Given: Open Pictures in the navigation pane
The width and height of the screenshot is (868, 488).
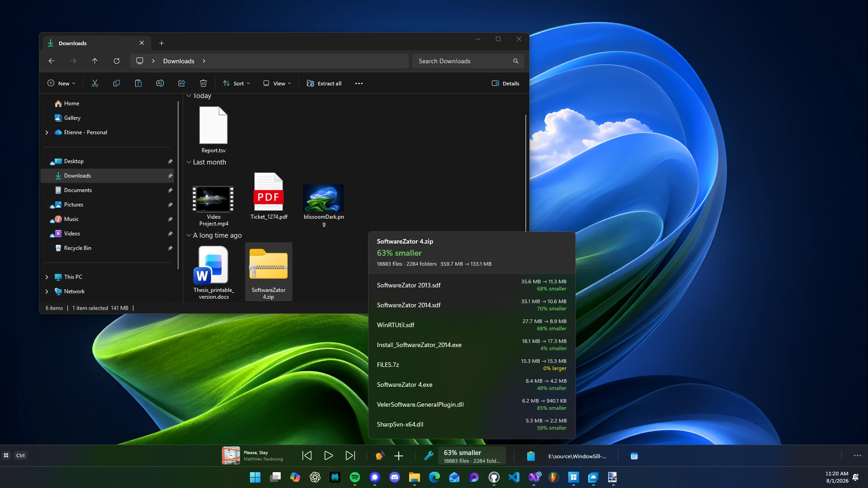Looking at the screenshot, I should pyautogui.click(x=108, y=205).
